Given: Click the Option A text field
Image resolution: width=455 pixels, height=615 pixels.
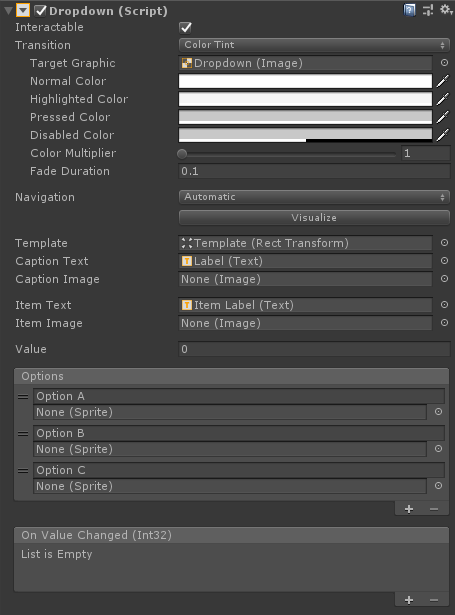Looking at the screenshot, I should pos(239,396).
